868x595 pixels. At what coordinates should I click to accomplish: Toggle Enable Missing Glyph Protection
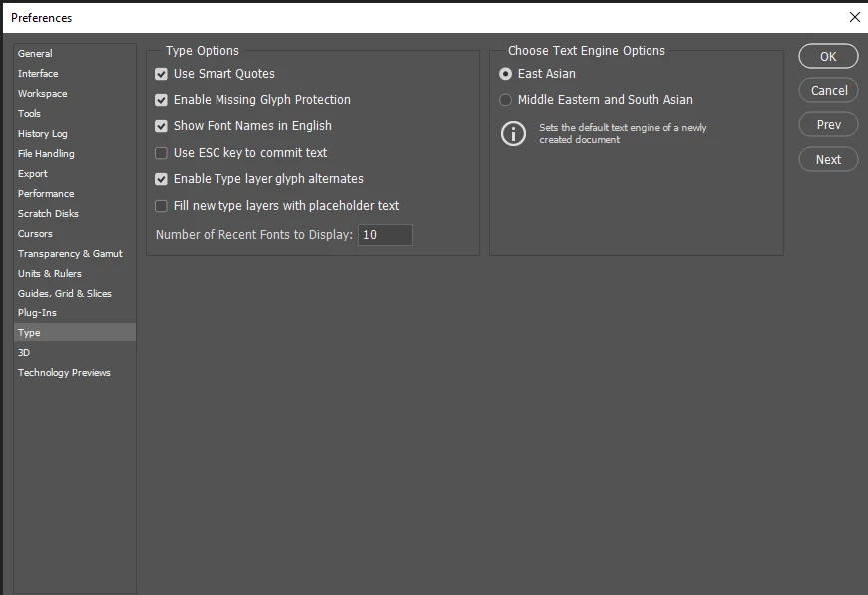click(x=161, y=100)
